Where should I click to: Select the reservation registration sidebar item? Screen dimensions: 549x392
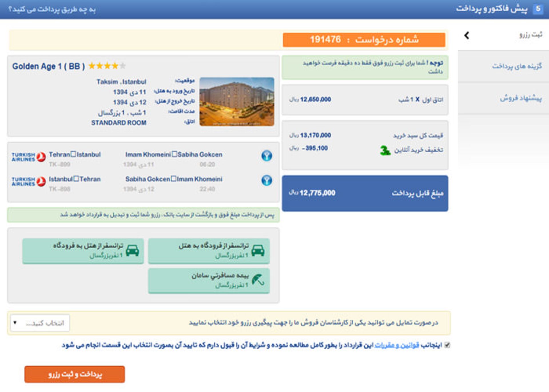point(530,35)
